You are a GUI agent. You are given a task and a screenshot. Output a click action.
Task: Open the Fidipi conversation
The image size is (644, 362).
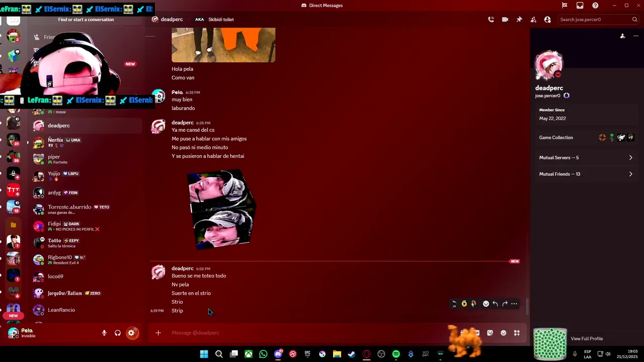coord(87,226)
